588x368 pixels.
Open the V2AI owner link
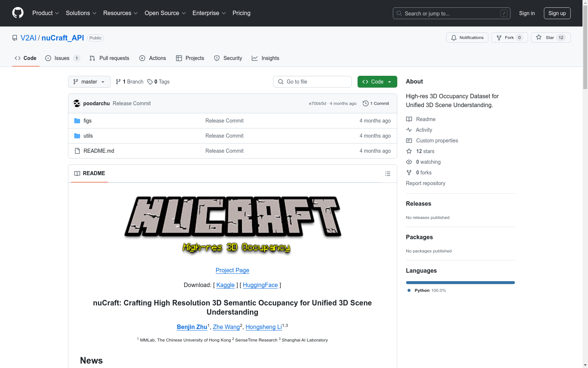pyautogui.click(x=28, y=38)
